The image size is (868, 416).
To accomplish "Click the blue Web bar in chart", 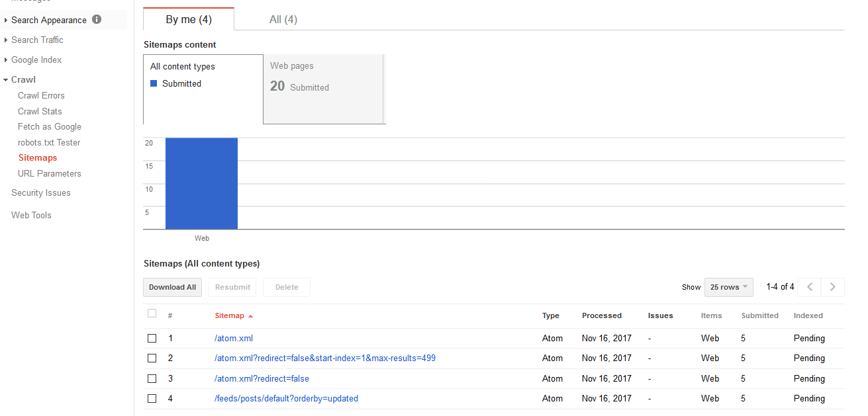I will click(201, 184).
